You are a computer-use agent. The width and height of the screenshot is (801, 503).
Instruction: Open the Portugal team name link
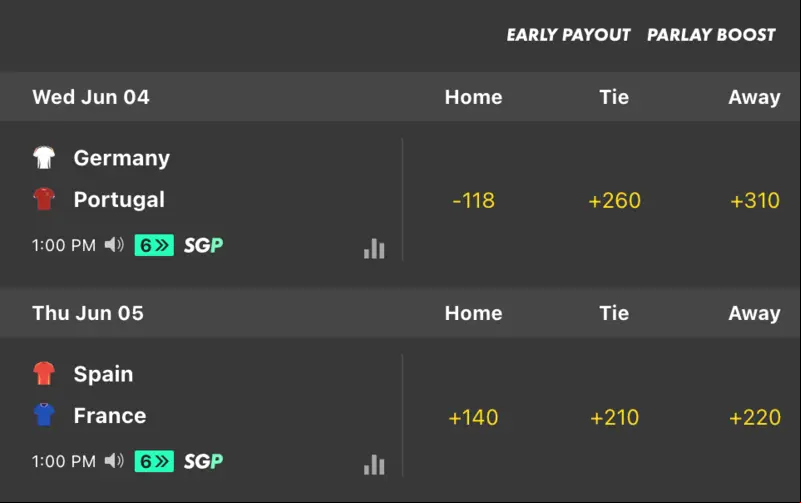(119, 200)
